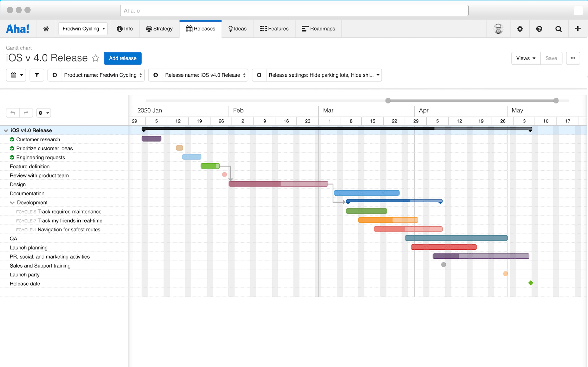Click the left handle of timeline range slider

tap(388, 100)
